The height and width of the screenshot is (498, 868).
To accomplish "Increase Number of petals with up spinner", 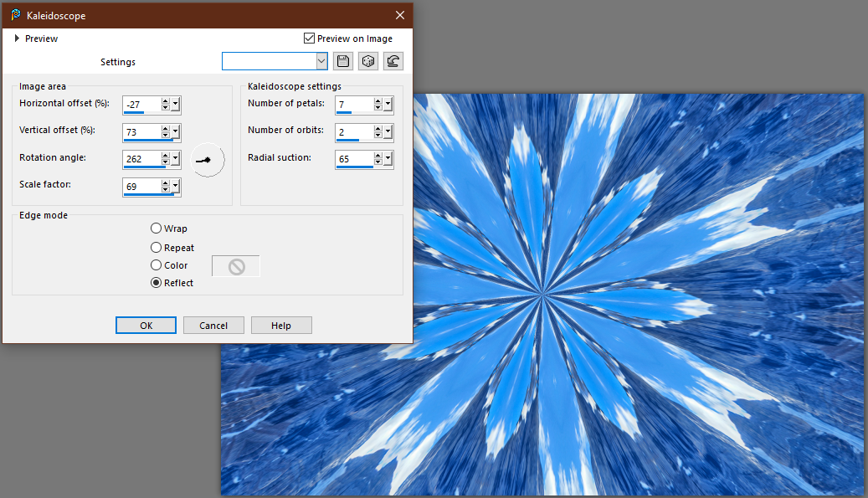I will click(378, 101).
